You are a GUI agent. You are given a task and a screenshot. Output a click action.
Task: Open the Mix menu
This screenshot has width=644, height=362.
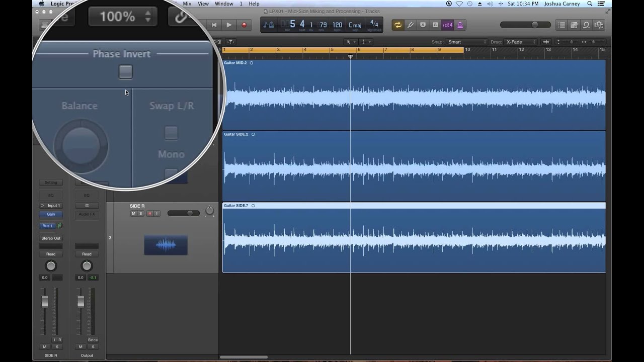coord(187,4)
